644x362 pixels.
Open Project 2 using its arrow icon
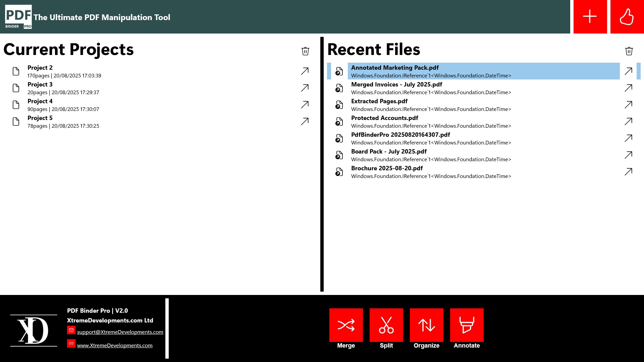pyautogui.click(x=304, y=71)
